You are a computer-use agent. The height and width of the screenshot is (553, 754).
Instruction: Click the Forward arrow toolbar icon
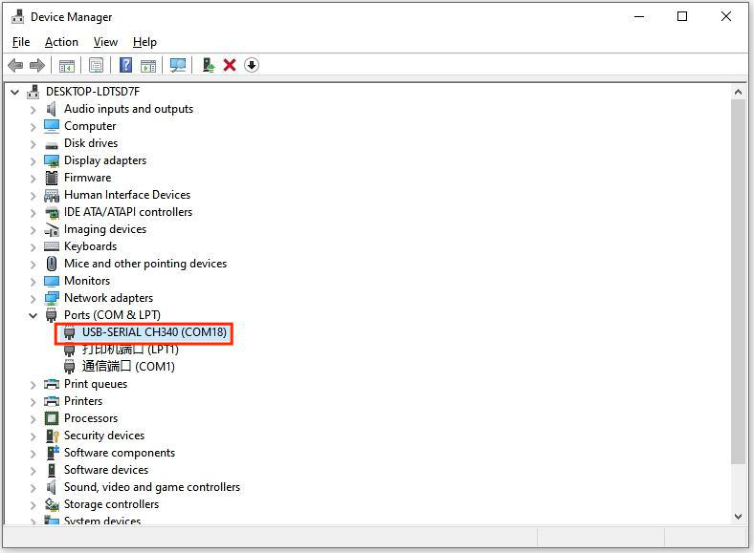pyautogui.click(x=37, y=65)
